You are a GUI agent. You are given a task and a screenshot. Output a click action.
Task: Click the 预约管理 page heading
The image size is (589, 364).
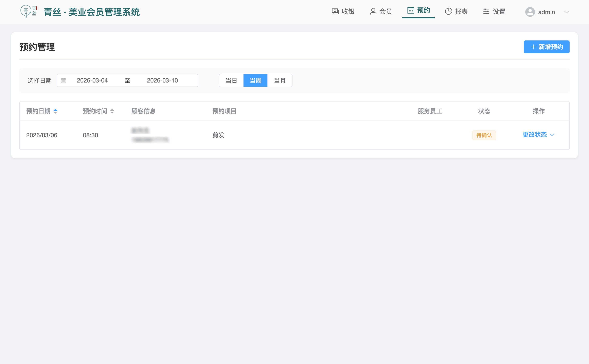37,47
